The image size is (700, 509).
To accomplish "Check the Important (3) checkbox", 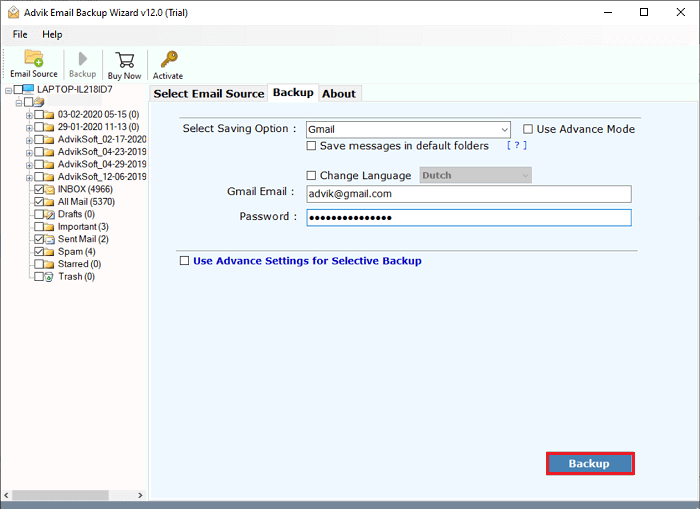I will (39, 227).
